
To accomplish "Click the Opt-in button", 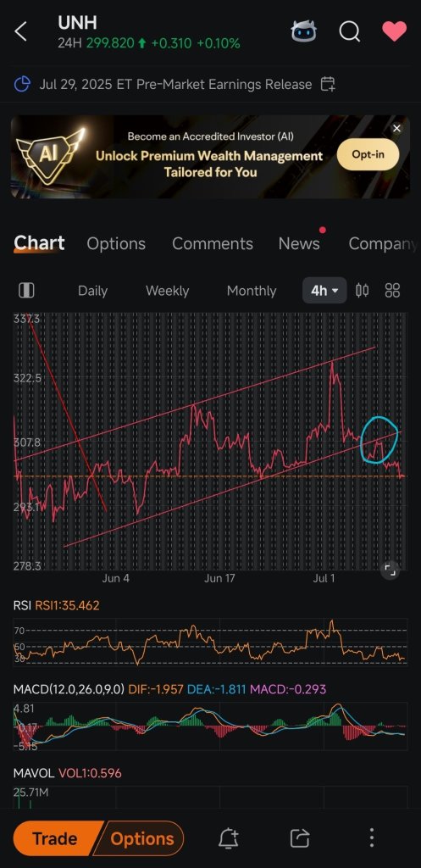I will pyautogui.click(x=368, y=154).
